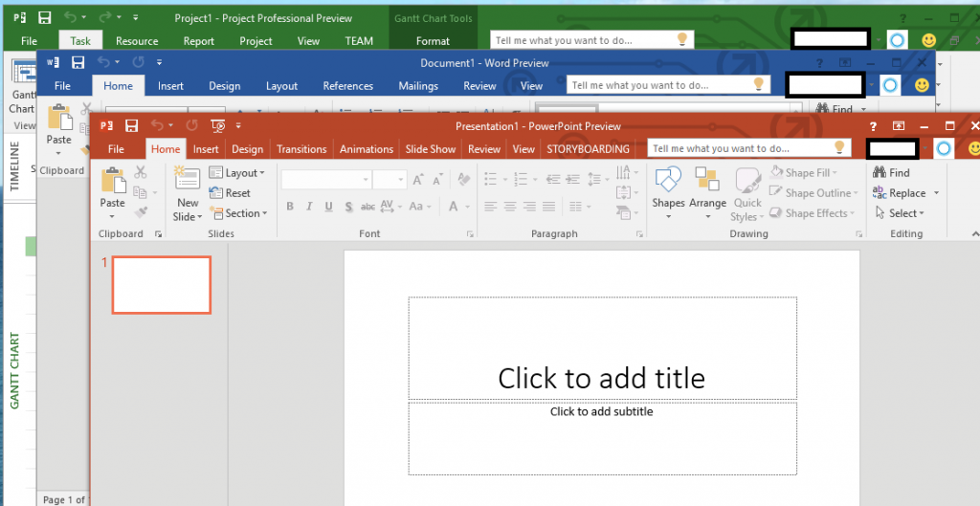Toggle text Shadow in PowerPoint Font group
The width and height of the screenshot is (980, 506).
click(348, 207)
